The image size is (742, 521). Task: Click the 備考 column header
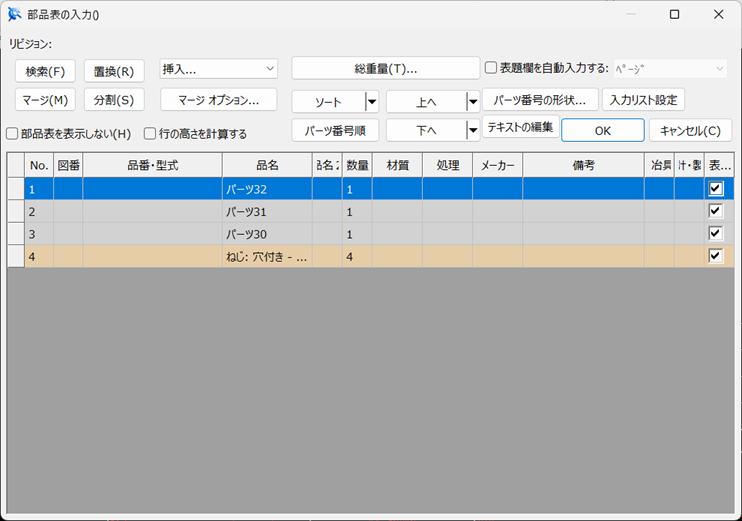(583, 165)
